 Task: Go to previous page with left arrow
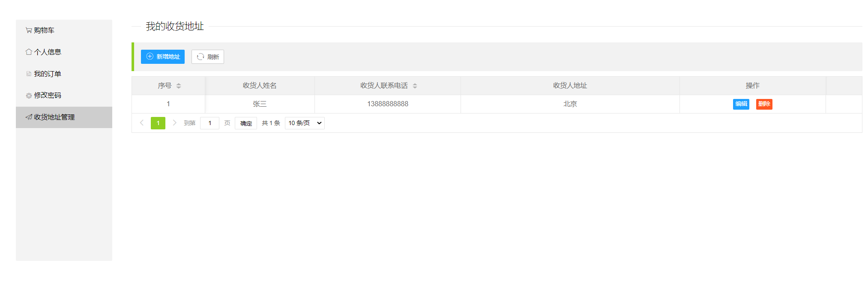142,123
